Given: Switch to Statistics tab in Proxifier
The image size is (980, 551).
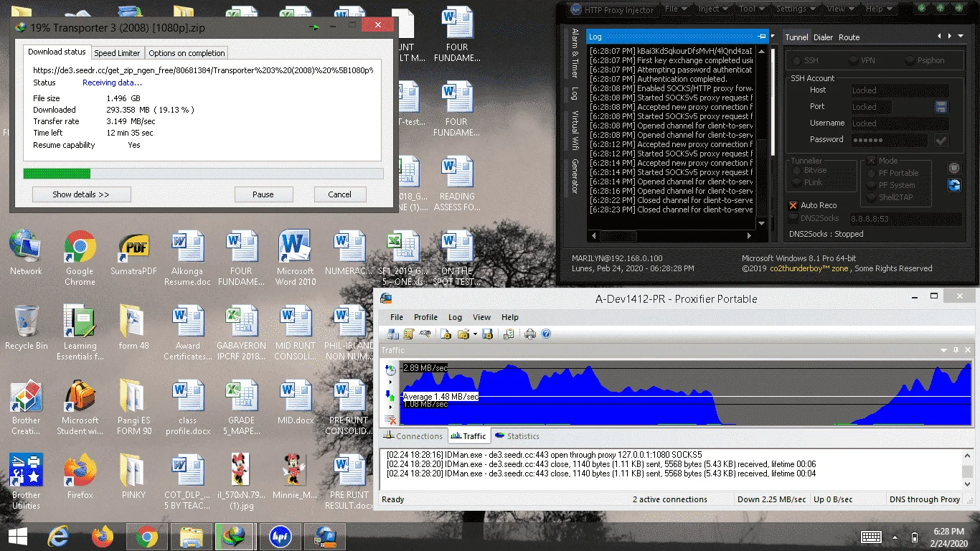Looking at the screenshot, I should coord(517,436).
